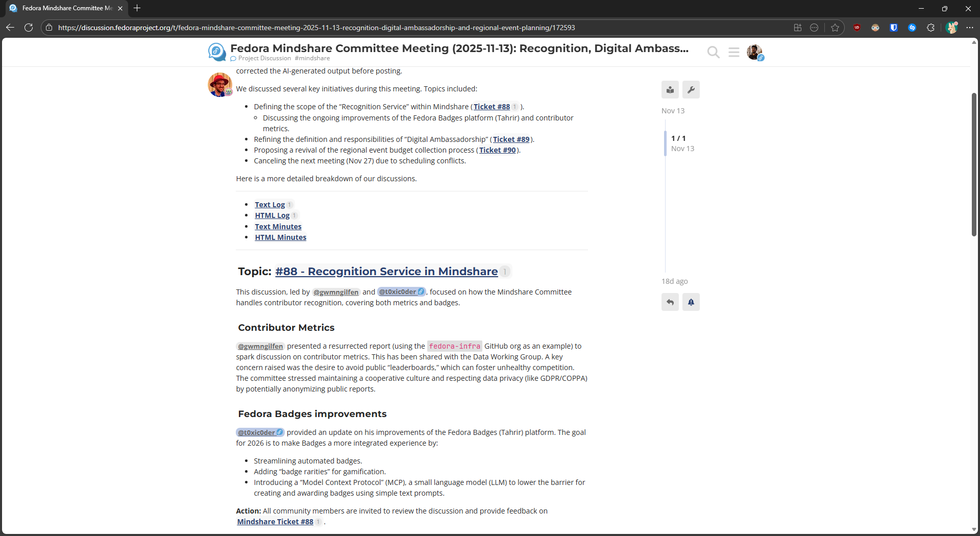Open a new browser tab

(137, 8)
